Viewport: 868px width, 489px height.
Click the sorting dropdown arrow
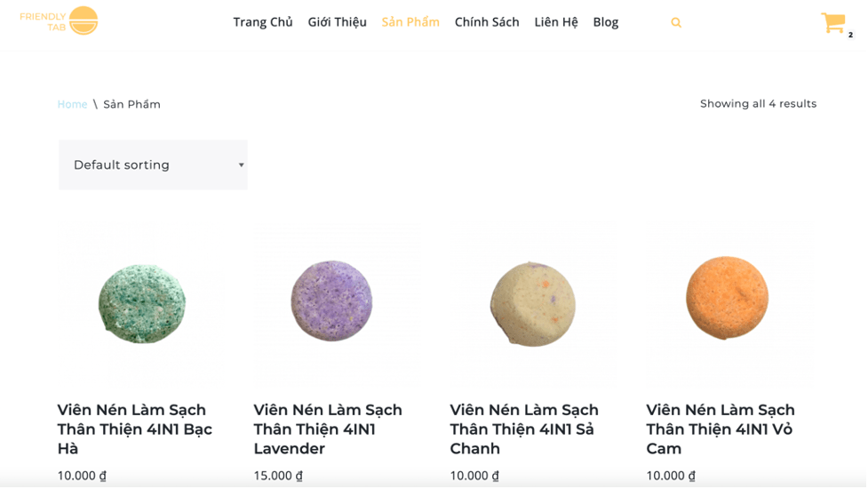241,165
